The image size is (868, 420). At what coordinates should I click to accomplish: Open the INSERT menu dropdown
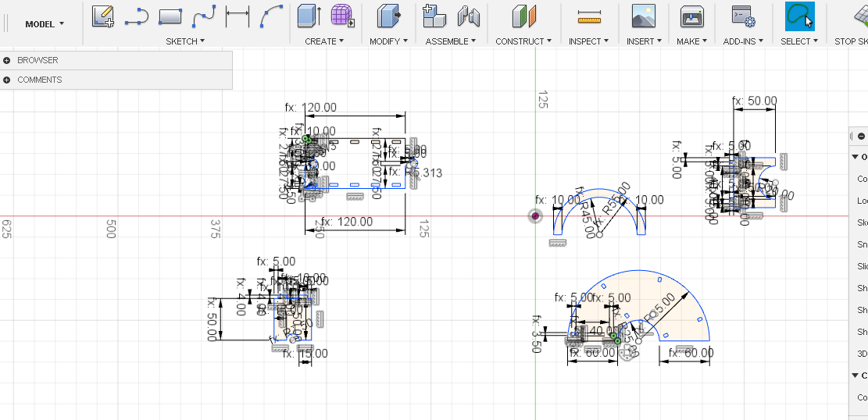click(645, 41)
